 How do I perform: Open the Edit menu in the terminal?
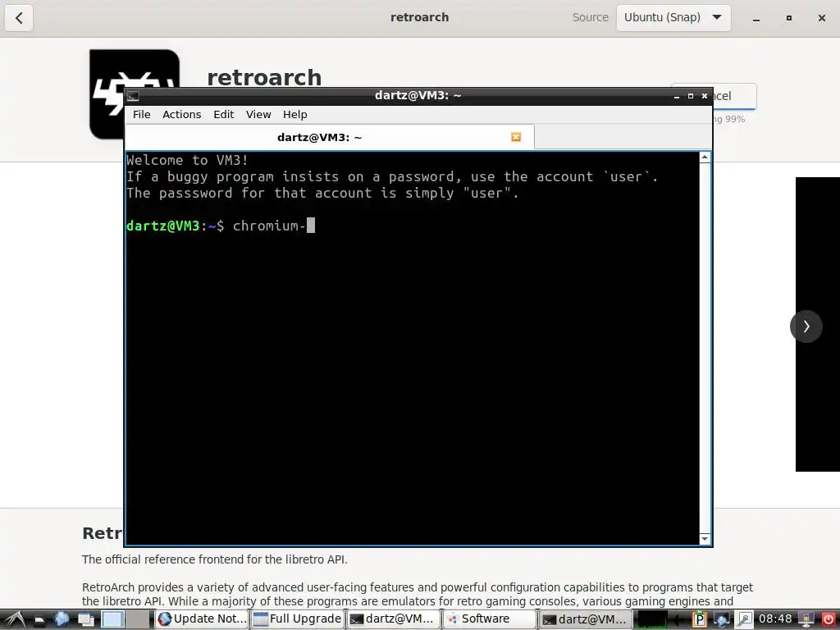[223, 114]
